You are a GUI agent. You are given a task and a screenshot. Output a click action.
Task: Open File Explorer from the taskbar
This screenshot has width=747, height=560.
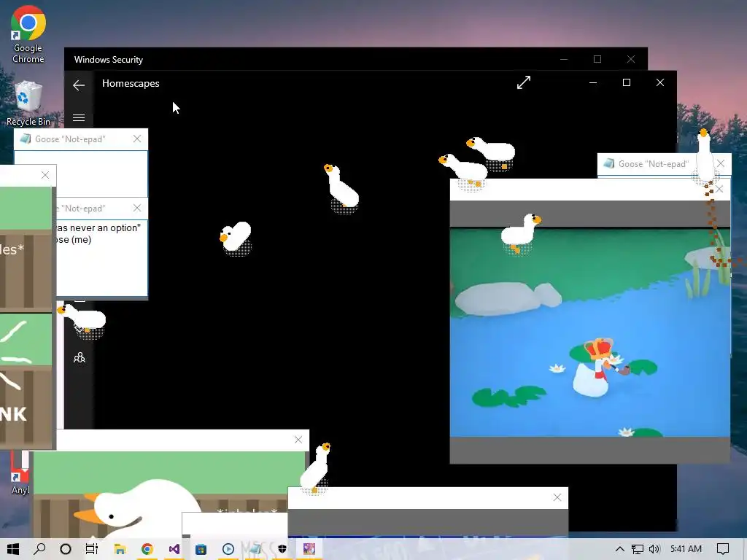pyautogui.click(x=120, y=549)
